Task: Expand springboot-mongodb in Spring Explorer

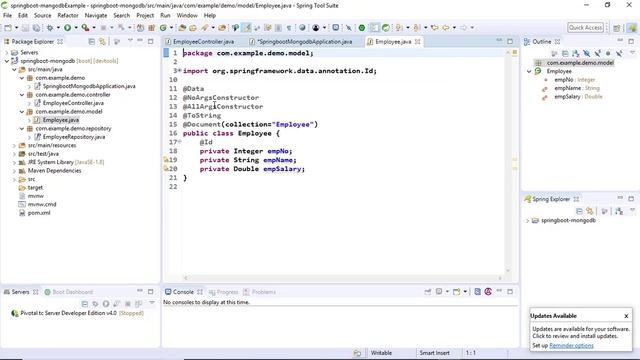Action: click(x=527, y=221)
